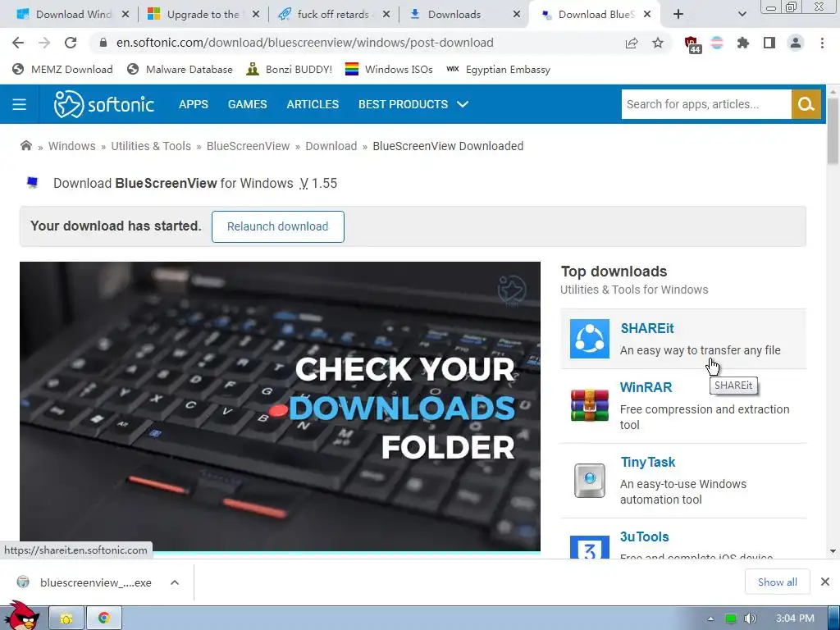Open 3uTools link in Top downloads
Image resolution: width=840 pixels, height=630 pixels.
click(x=645, y=536)
